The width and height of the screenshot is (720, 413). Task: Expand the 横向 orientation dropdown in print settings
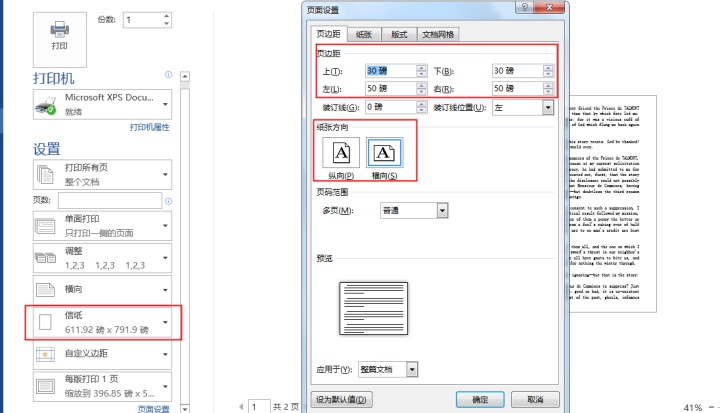click(x=102, y=289)
